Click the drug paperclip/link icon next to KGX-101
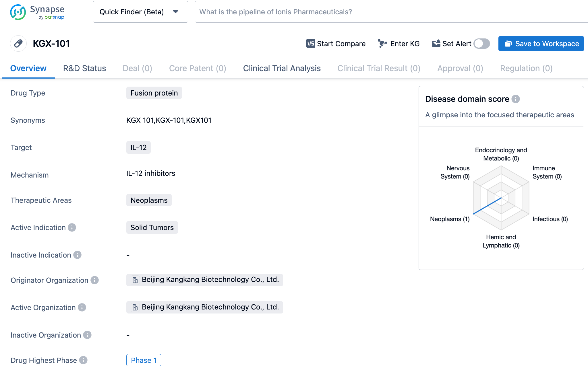The height and width of the screenshot is (370, 588). 19,43
